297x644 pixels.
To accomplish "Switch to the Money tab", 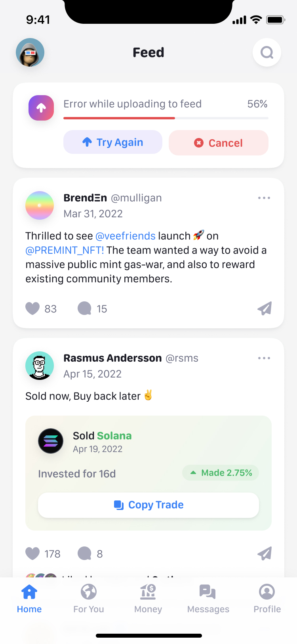I will [x=148, y=599].
